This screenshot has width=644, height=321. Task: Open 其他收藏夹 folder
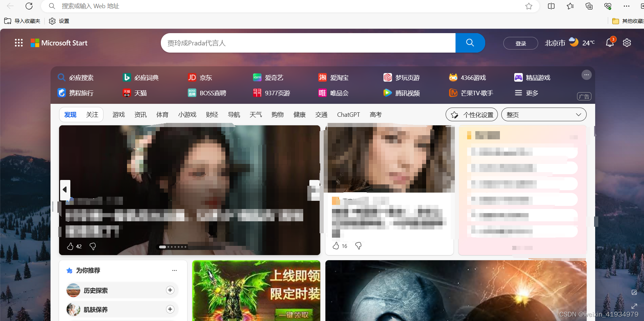(628, 21)
